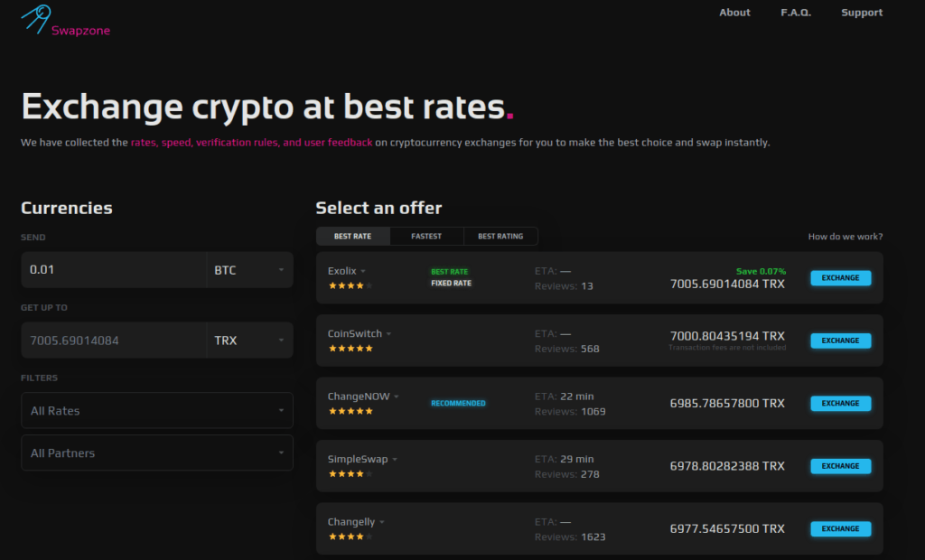
Task: Click the RECOMMENDED badge beside ChangeNOW
Action: point(458,403)
